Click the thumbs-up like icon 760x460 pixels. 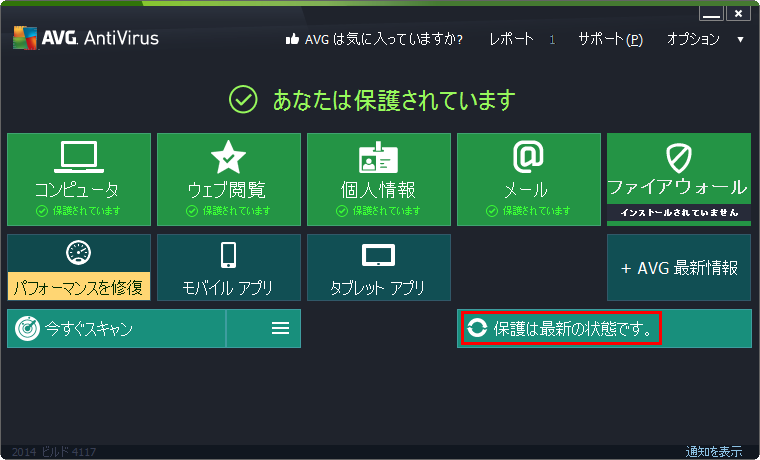(x=292, y=39)
